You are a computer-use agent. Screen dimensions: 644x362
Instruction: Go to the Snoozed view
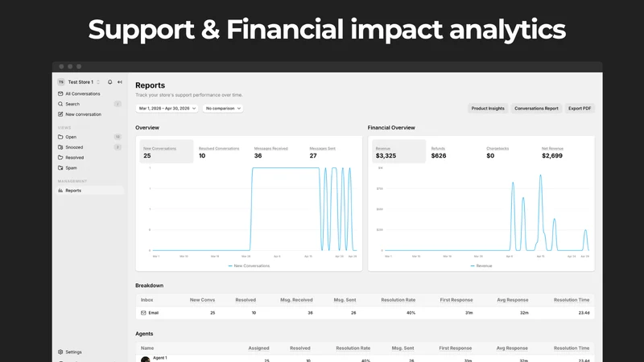click(x=89, y=147)
